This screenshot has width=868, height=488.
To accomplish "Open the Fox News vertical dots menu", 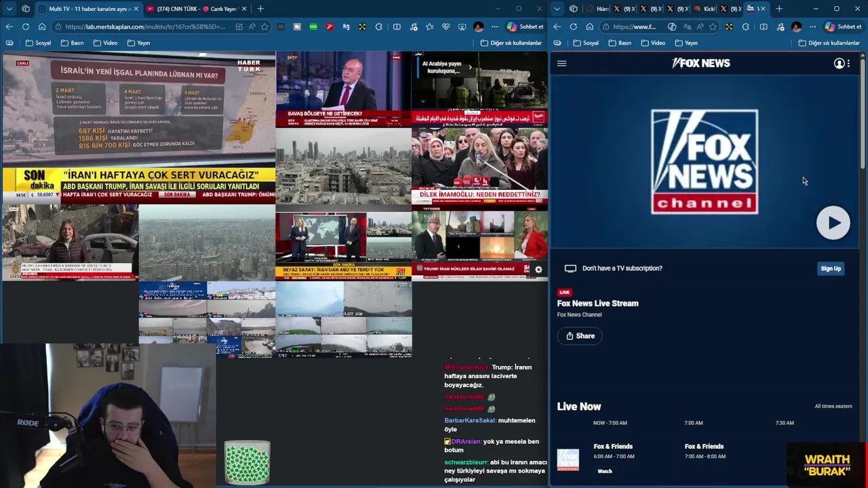I will [x=848, y=63].
